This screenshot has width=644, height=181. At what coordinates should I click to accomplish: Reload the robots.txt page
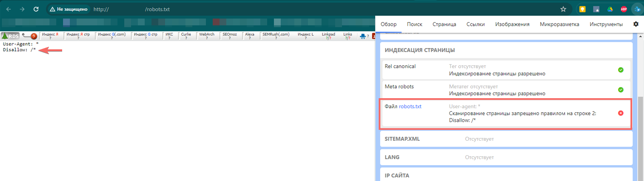click(x=36, y=9)
